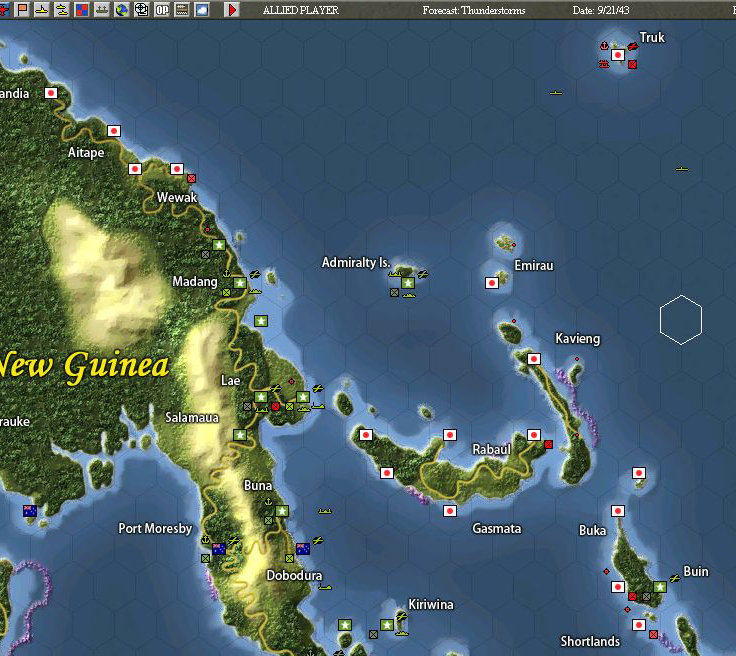The width and height of the screenshot is (736, 656).
Task: Select the Japanese base flag at Buka
Action: tap(618, 511)
